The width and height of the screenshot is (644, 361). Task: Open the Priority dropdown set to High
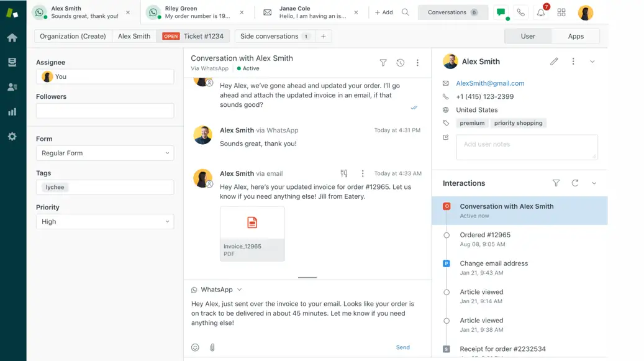coord(105,222)
